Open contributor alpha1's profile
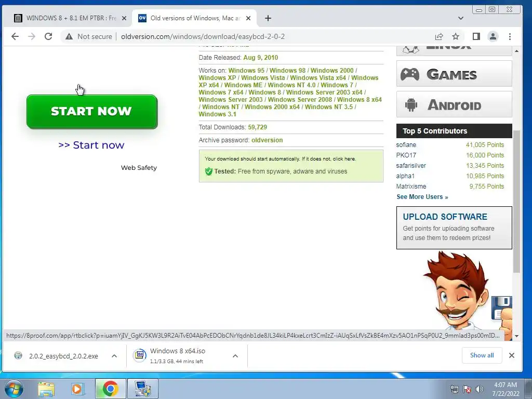The image size is (532, 399). click(405, 176)
